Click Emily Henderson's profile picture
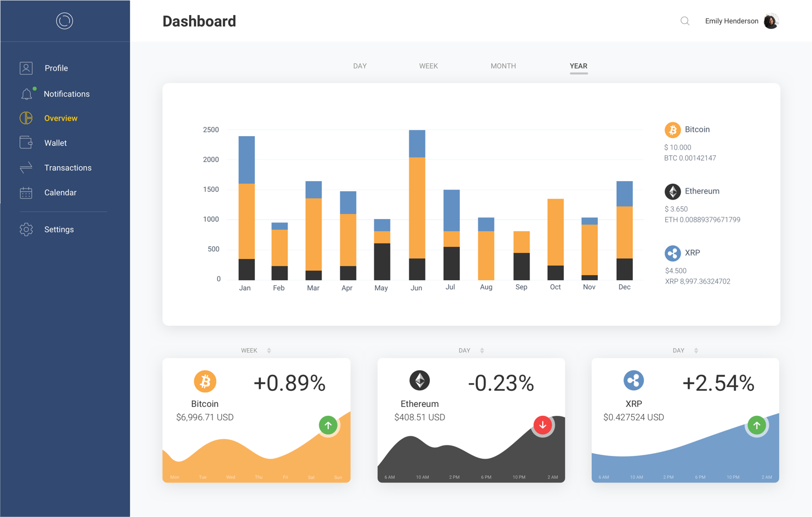This screenshot has width=812, height=517. 771,21
